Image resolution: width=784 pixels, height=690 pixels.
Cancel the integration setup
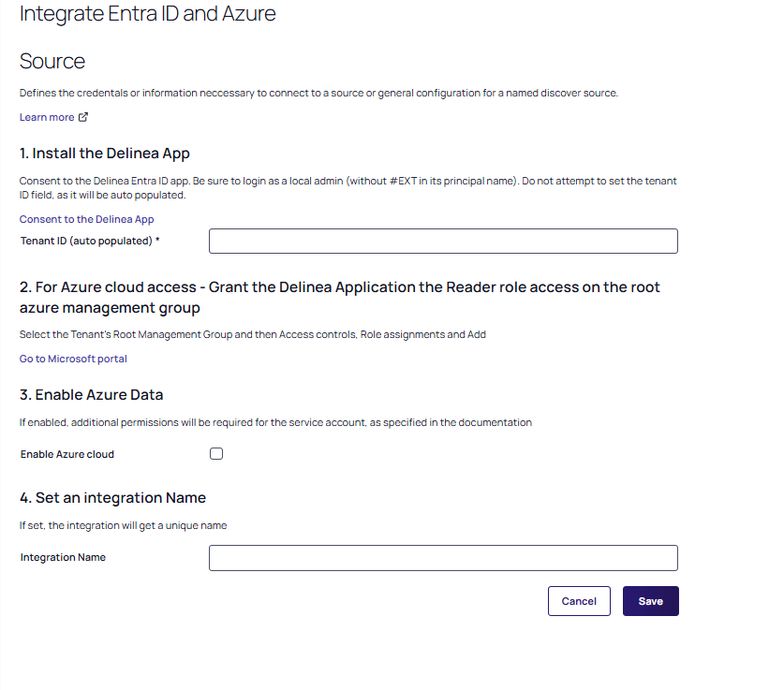579,601
